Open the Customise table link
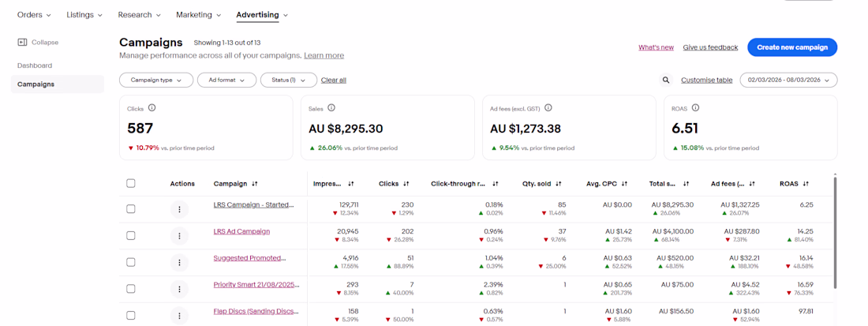 [x=706, y=80]
